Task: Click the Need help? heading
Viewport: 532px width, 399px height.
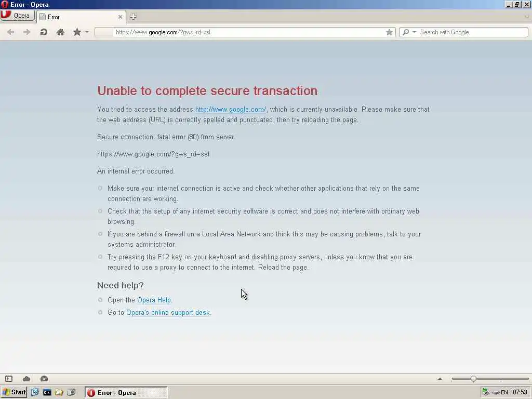Action: (x=121, y=286)
